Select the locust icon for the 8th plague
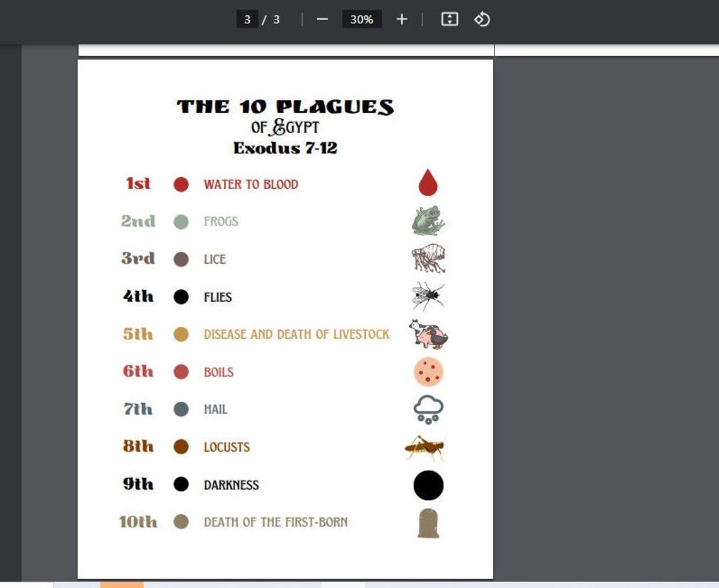 coord(427,446)
